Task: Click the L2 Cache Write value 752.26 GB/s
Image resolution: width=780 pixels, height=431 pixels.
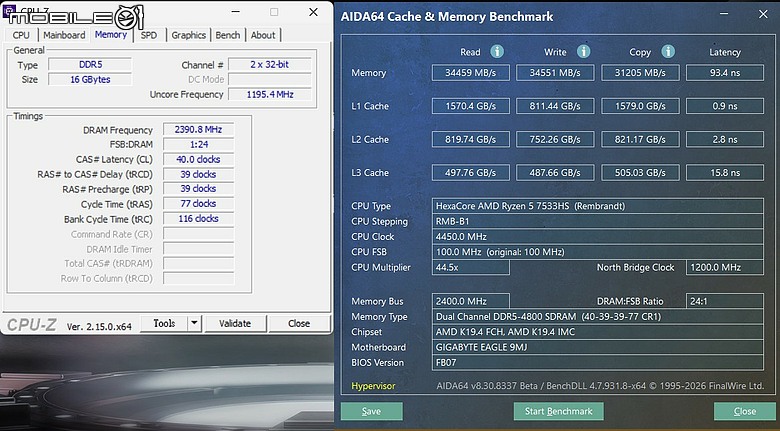Action: (555, 139)
